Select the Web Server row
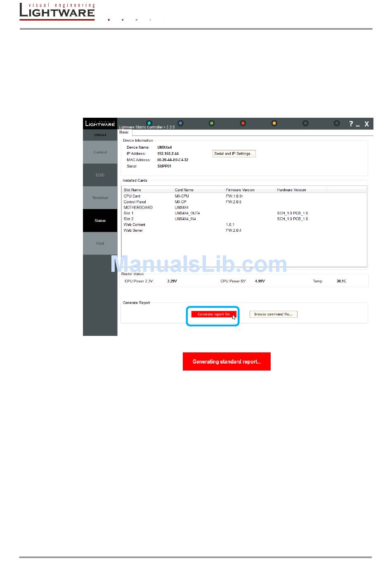The height and width of the screenshot is (573, 392). 244,231
